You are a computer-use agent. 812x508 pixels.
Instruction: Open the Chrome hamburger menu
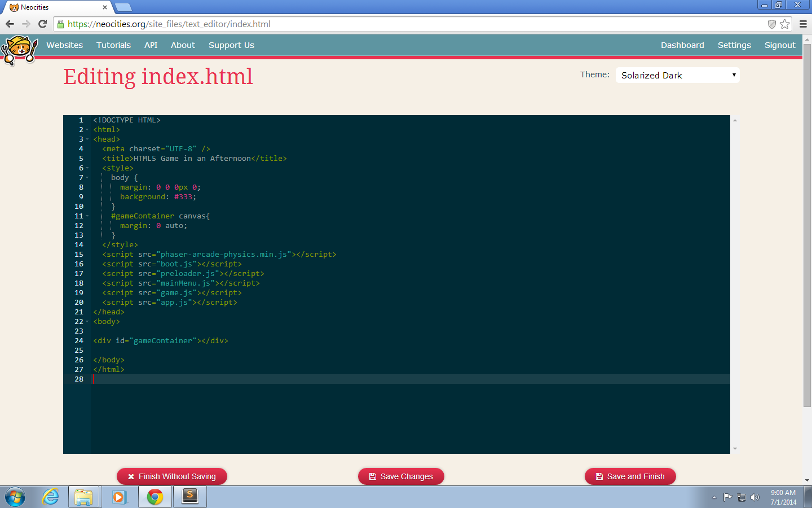tap(803, 24)
